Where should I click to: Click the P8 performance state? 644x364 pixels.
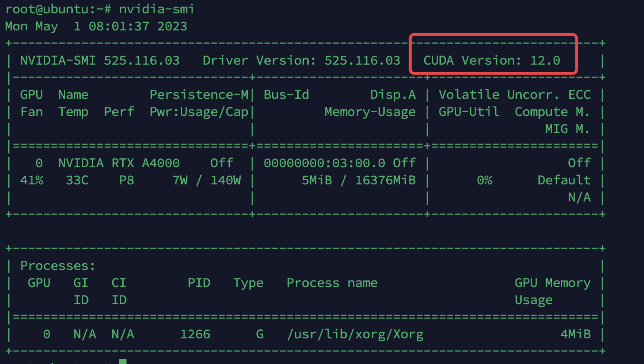(x=127, y=180)
